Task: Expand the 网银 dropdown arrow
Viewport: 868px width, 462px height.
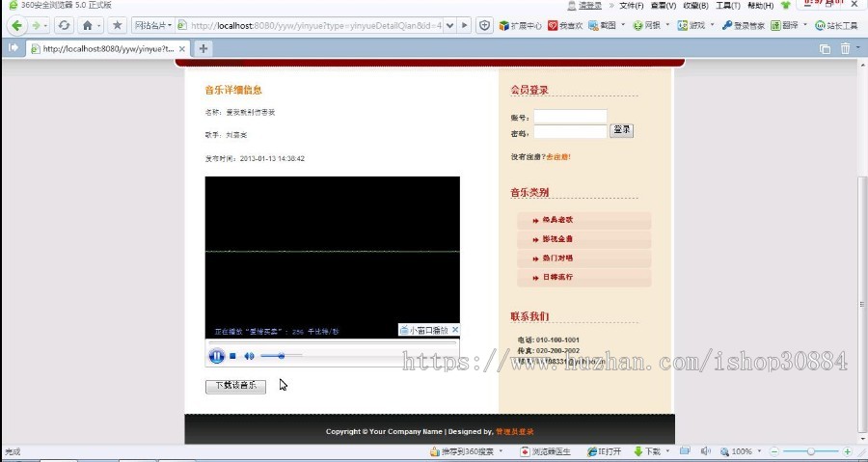Action: point(667,25)
